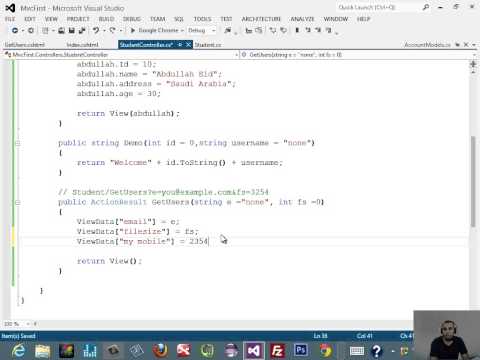
Task: Open the EDIT menu
Action: click(x=30, y=19)
